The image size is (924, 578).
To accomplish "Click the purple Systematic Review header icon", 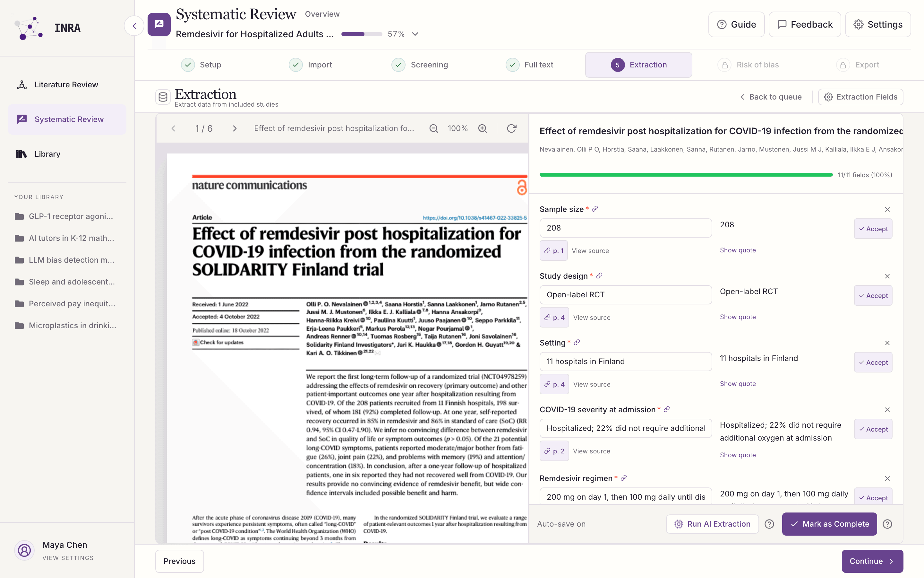I will tap(159, 24).
